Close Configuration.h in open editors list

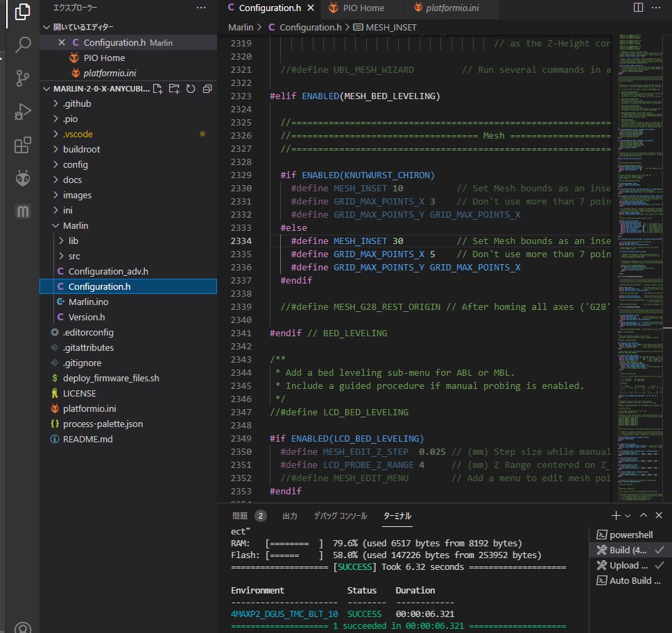(x=62, y=42)
